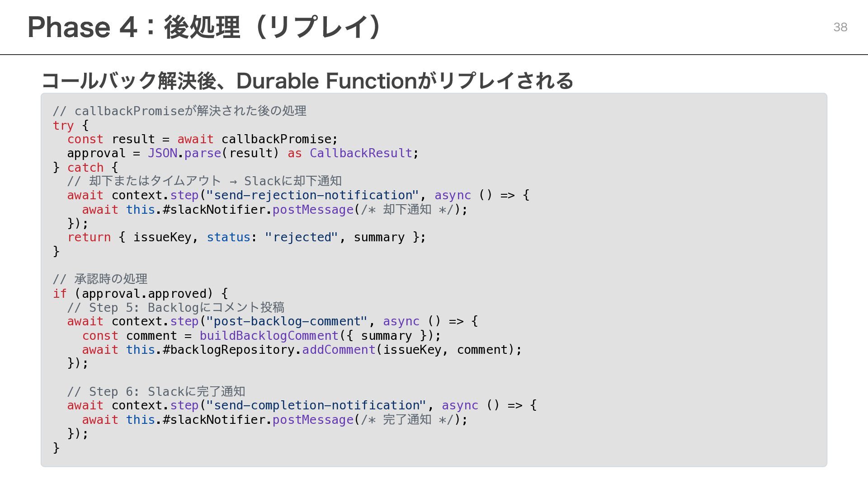This screenshot has width=868, height=488.
Task: Click "JSON.parse" in the approval line
Action: [x=184, y=153]
